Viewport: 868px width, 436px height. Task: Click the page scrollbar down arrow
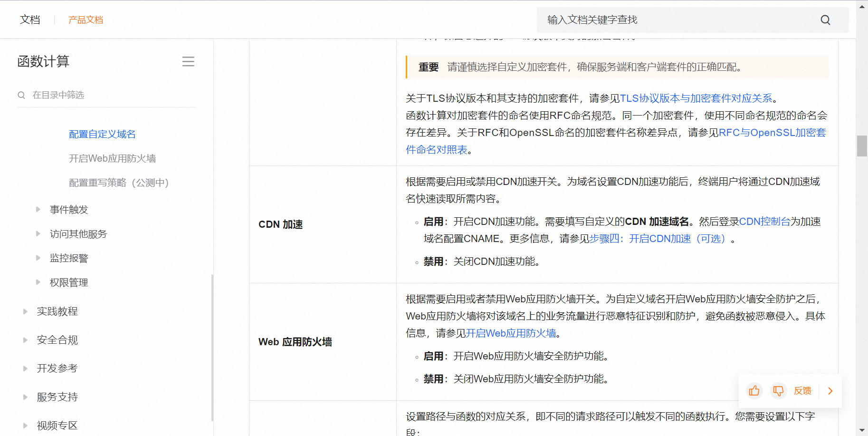[862, 430]
